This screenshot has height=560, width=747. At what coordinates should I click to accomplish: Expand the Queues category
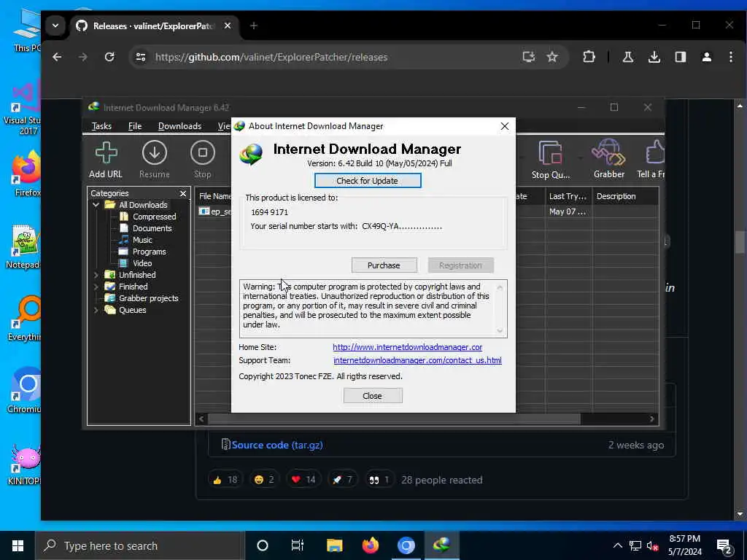(x=96, y=310)
